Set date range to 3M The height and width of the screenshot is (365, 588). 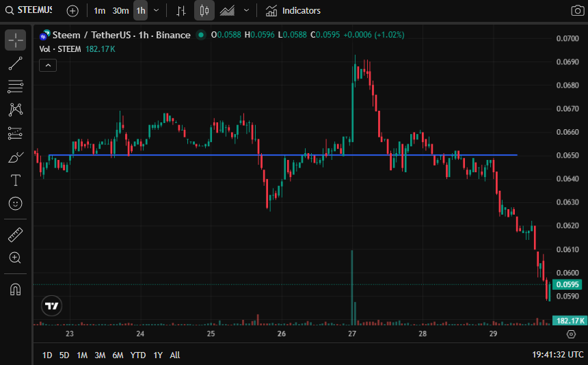pos(100,355)
